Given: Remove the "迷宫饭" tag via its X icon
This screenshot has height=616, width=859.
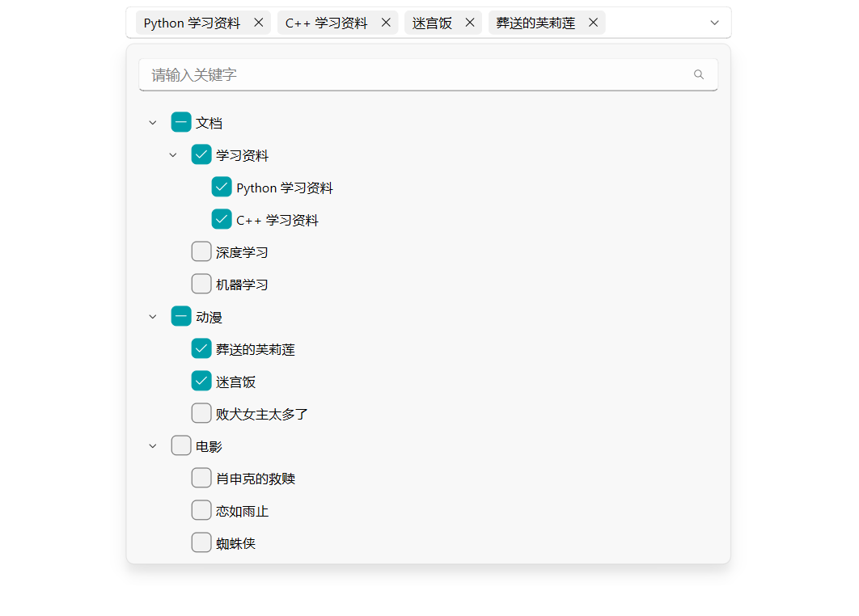Looking at the screenshot, I should click(469, 23).
